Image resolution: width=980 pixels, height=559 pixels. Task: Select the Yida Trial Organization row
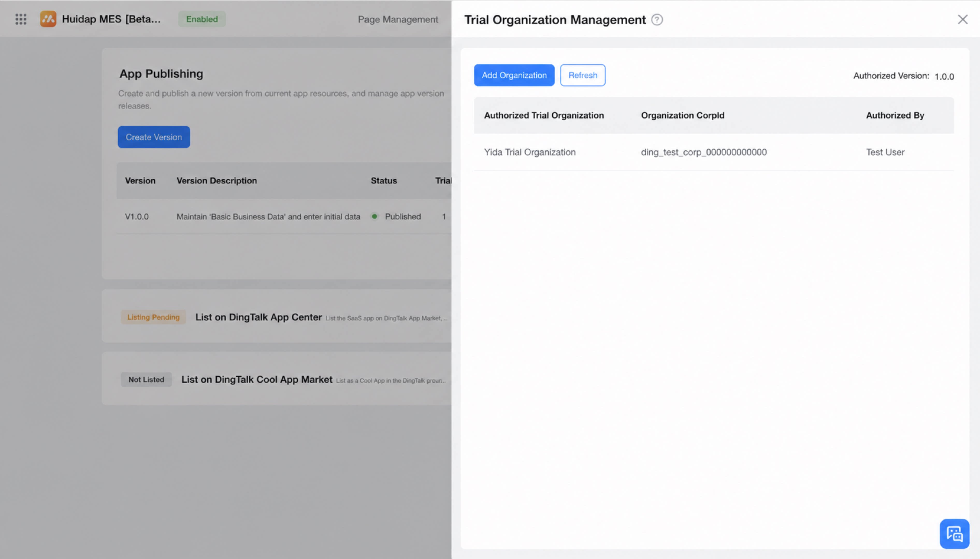pyautogui.click(x=714, y=152)
